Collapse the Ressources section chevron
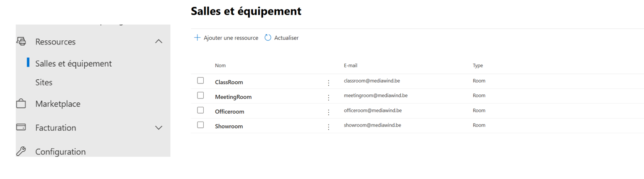Viewport: 644px width, 179px height. pyautogui.click(x=158, y=42)
